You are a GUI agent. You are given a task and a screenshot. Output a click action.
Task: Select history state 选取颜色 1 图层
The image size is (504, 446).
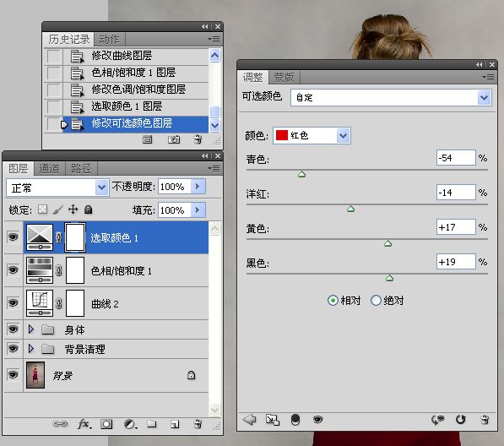[x=126, y=106]
